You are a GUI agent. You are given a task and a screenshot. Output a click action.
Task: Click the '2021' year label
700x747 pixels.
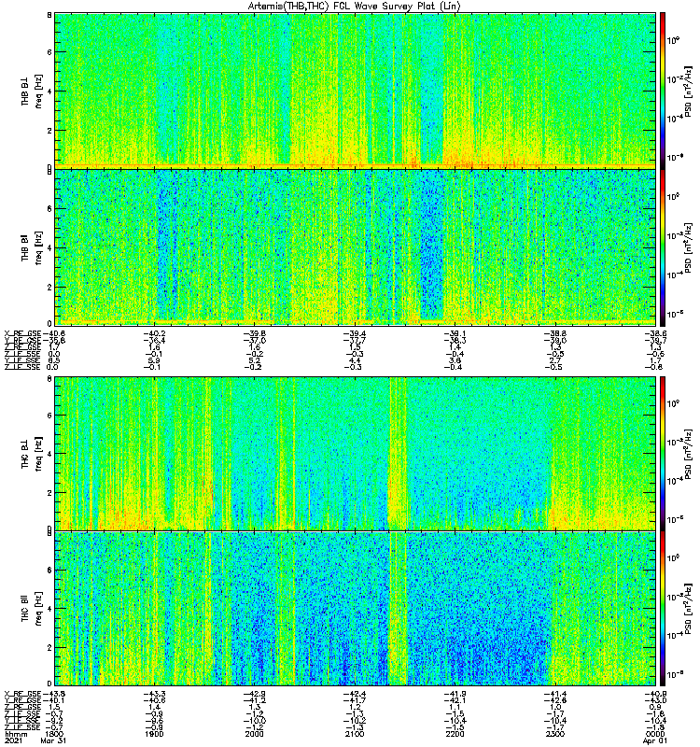[x=13, y=740]
